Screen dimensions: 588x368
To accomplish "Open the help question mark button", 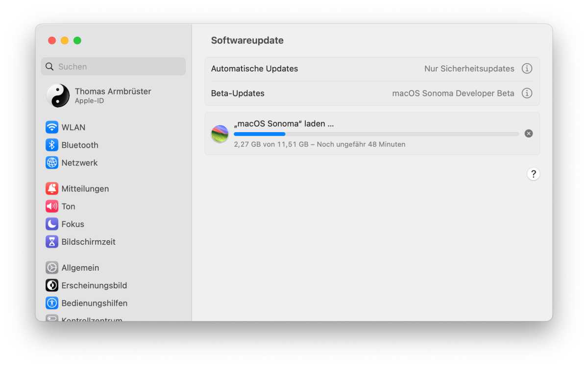I will pyautogui.click(x=534, y=174).
